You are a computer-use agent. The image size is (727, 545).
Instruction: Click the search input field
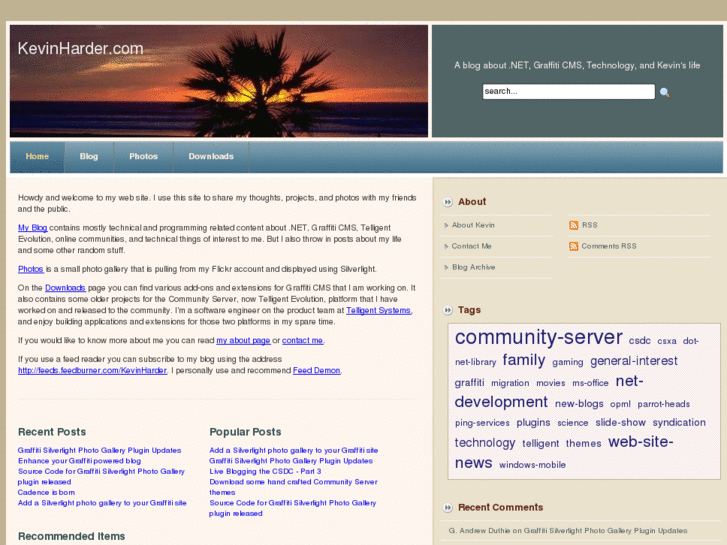point(568,91)
